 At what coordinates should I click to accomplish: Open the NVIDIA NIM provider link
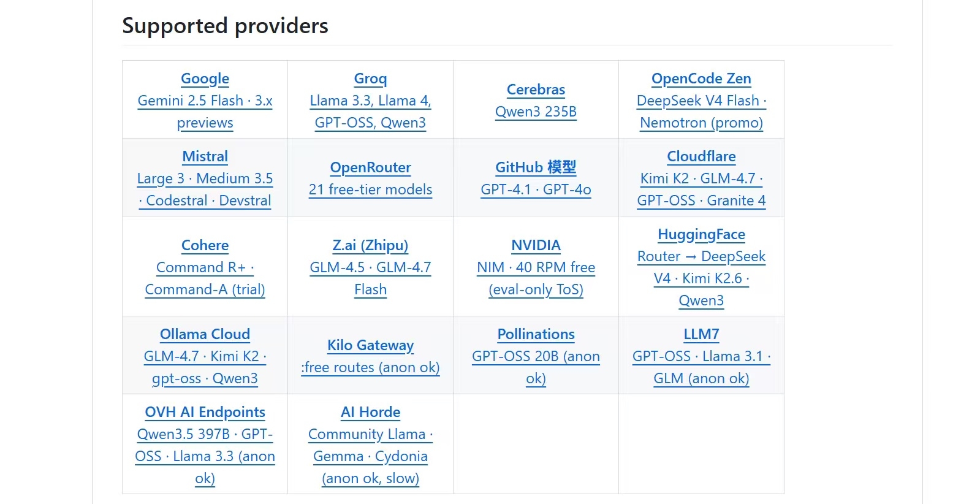536,245
